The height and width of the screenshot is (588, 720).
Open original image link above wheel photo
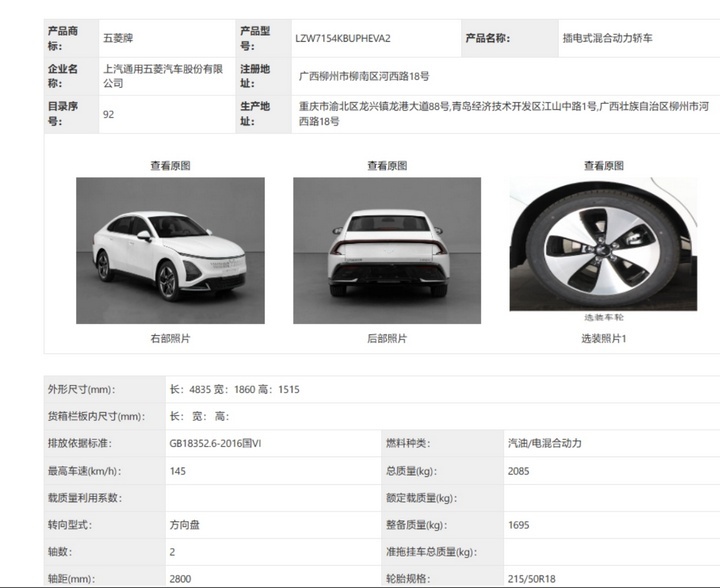tap(603, 166)
